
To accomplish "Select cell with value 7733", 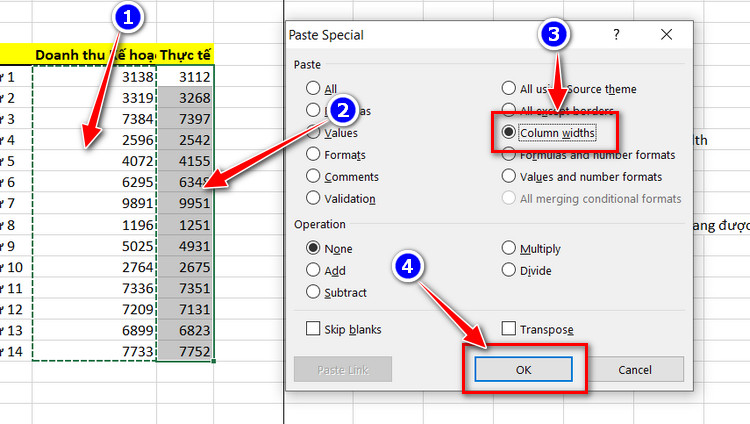I will pyautogui.click(x=94, y=351).
